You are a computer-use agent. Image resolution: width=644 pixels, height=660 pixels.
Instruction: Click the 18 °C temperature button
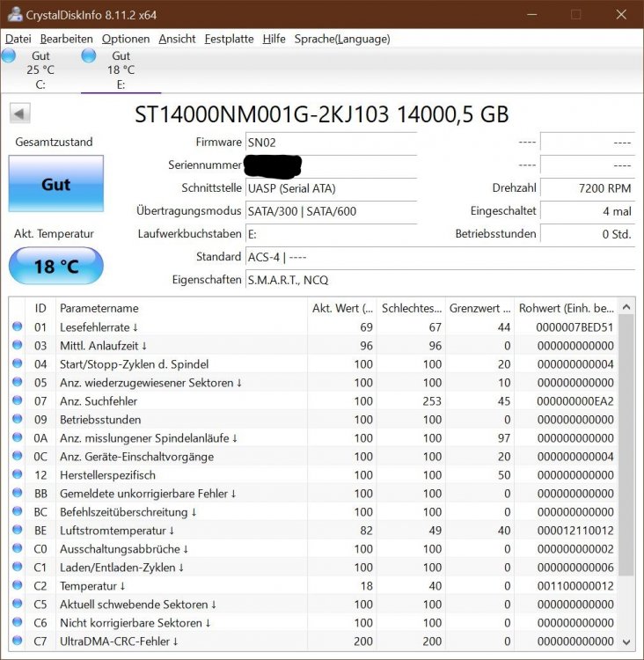(x=56, y=266)
